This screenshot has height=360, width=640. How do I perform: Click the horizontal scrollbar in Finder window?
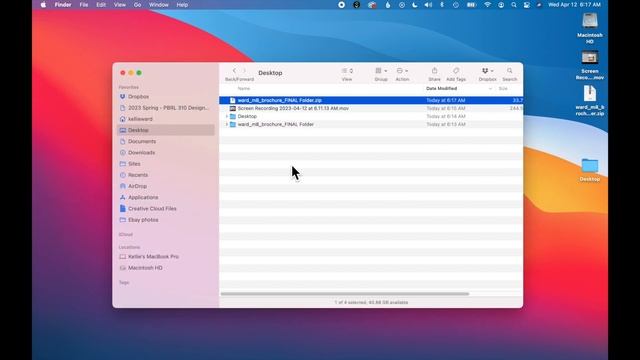point(345,294)
